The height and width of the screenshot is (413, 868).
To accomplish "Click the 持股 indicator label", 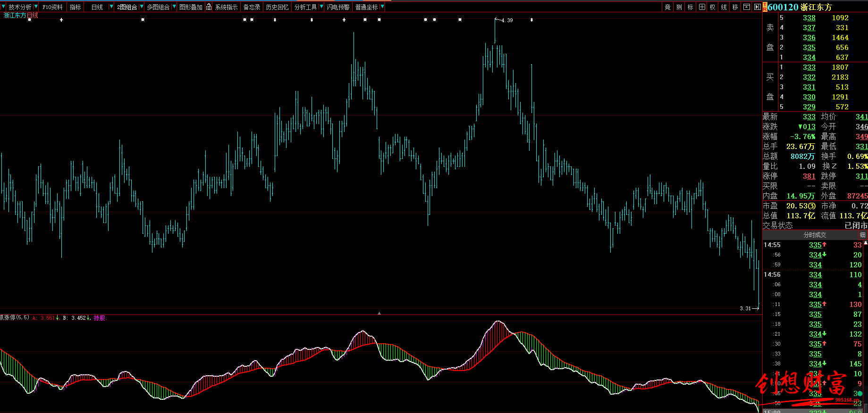I will coord(100,318).
